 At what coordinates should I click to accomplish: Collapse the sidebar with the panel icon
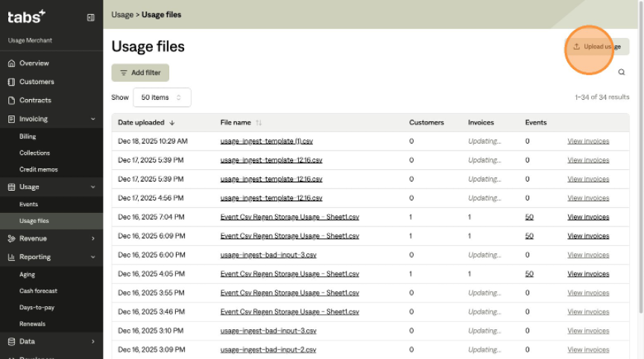pos(91,17)
